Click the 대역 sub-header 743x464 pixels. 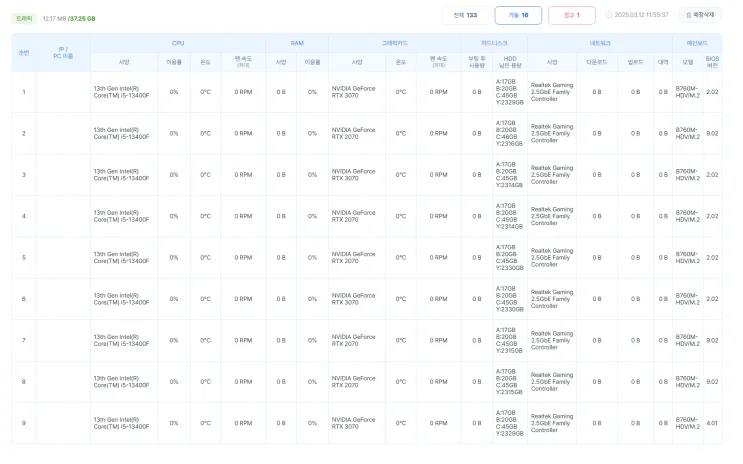pos(663,62)
